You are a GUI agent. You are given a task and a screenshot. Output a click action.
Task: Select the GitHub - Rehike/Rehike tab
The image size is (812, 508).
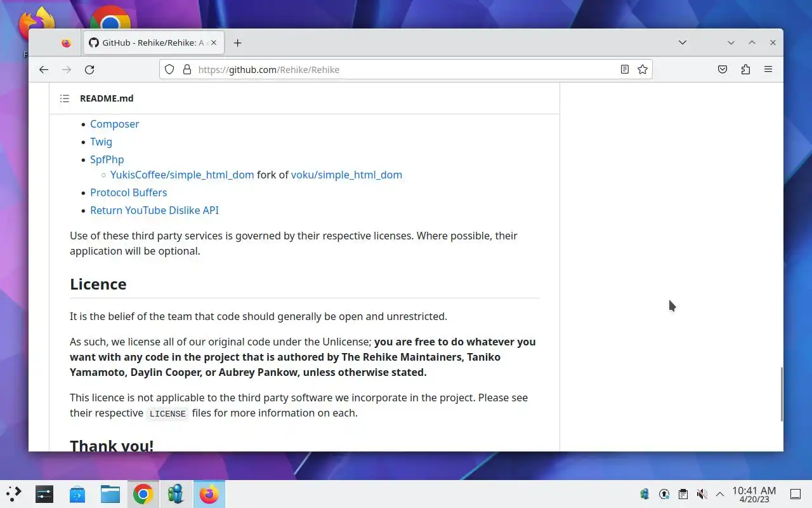[153, 43]
